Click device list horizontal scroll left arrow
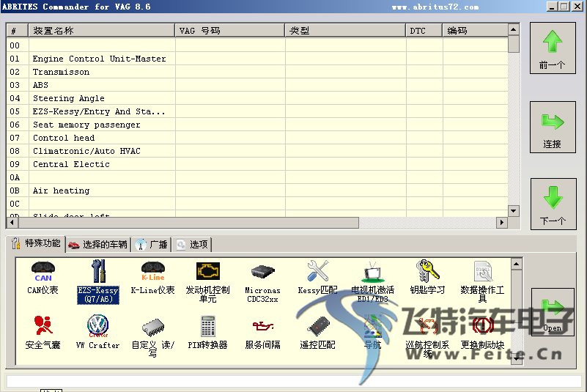Viewport: 587px width, 392px height. (x=12, y=223)
